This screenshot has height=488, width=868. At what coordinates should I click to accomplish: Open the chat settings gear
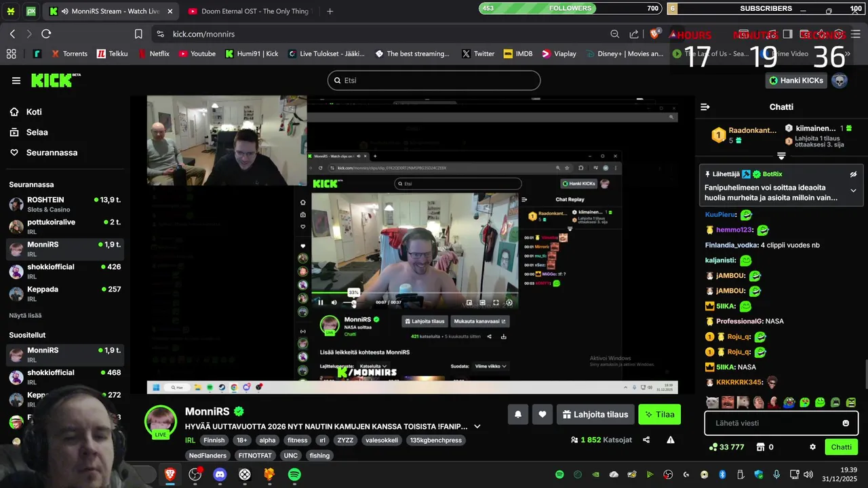pos(812,447)
